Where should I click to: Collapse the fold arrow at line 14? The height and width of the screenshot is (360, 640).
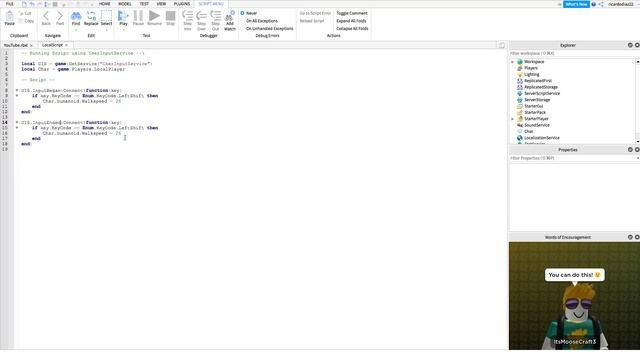(17, 122)
